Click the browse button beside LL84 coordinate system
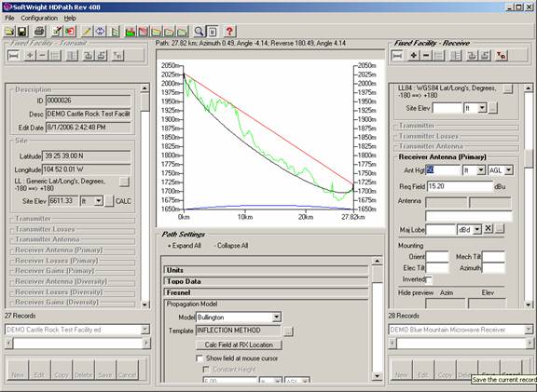This screenshot has width=537, height=392. tap(508, 89)
